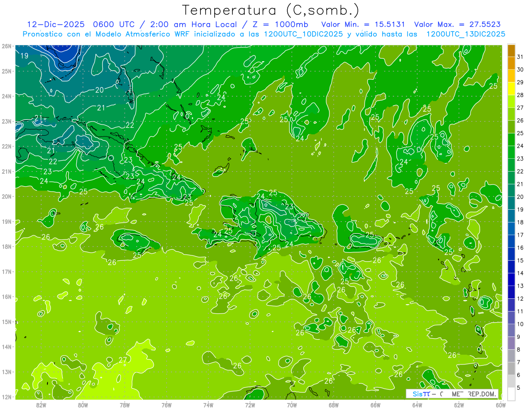Click the "72W" longitude axis label
The image size is (532, 411).
coord(250,405)
